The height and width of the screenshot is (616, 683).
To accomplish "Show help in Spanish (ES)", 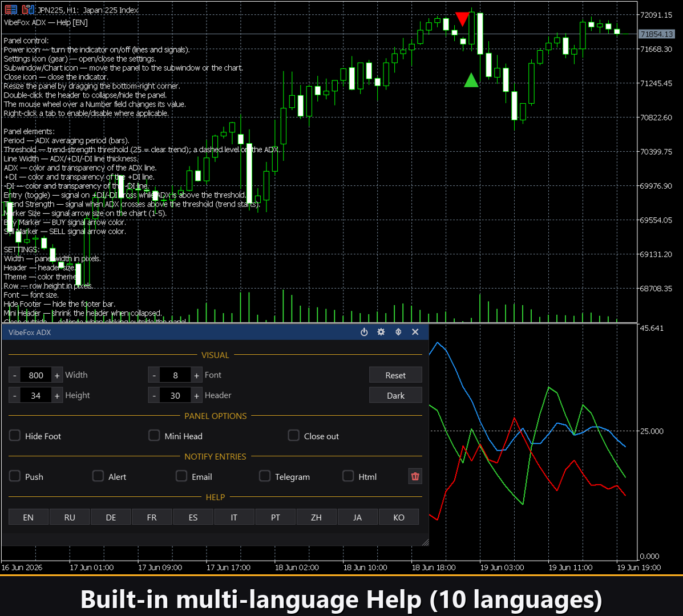I will tap(193, 517).
